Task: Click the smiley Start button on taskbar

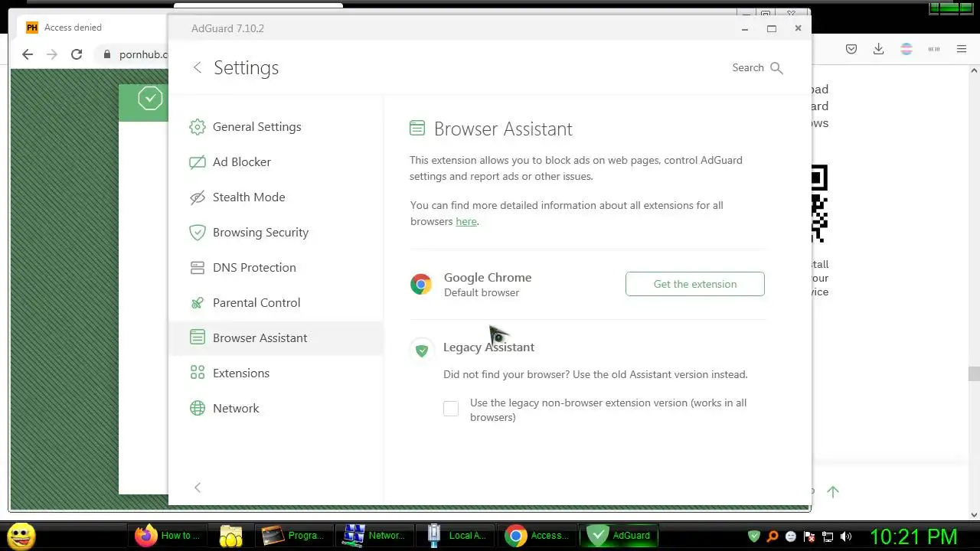Action: coord(21,536)
